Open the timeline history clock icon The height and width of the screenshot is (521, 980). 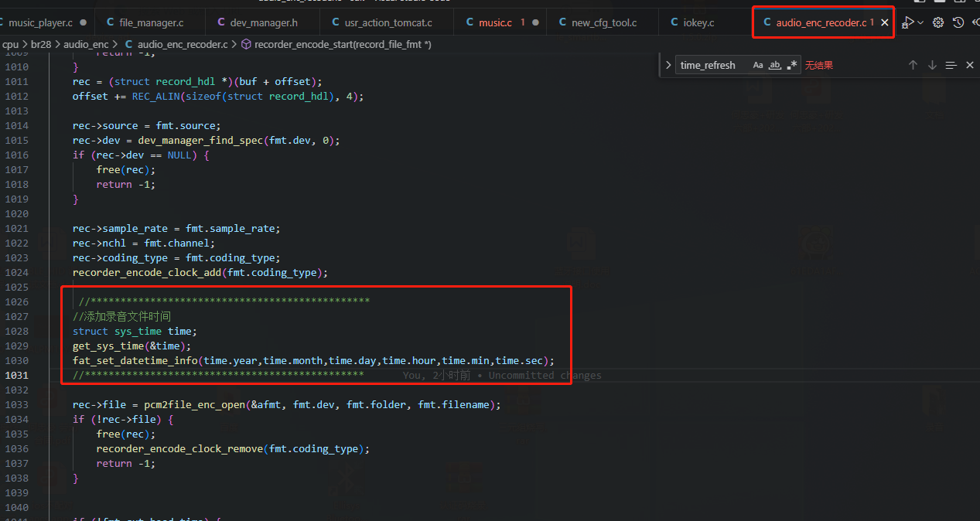(958, 22)
